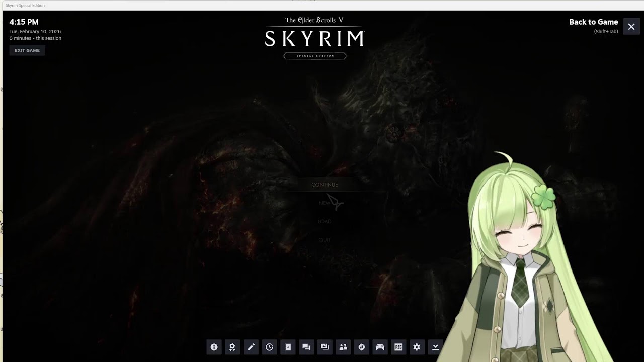Open the achievements icon in overlay toolbar

point(232,347)
